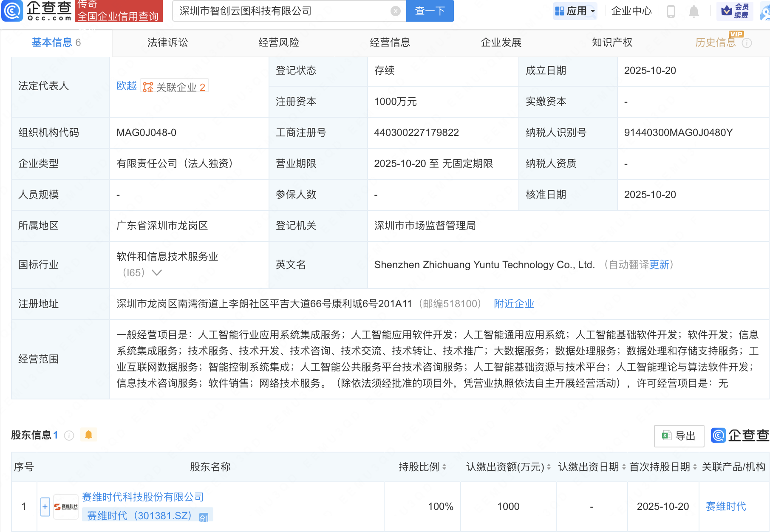The image size is (770, 532).
Task: Sort by 认缴出资额 column
Action: tap(549, 467)
